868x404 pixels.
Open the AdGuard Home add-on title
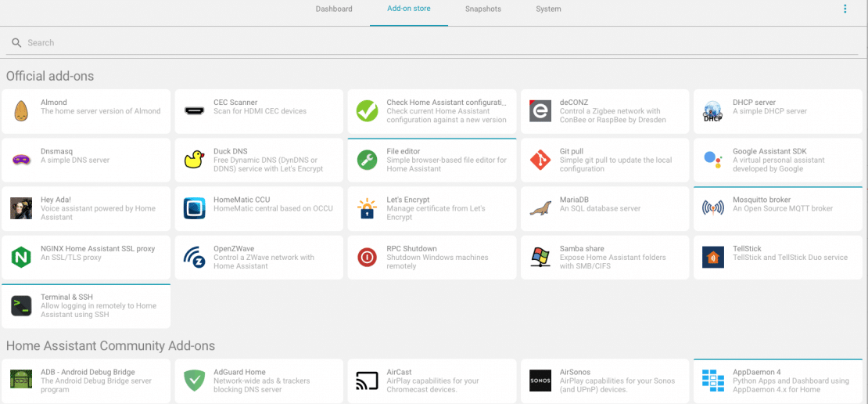point(240,372)
